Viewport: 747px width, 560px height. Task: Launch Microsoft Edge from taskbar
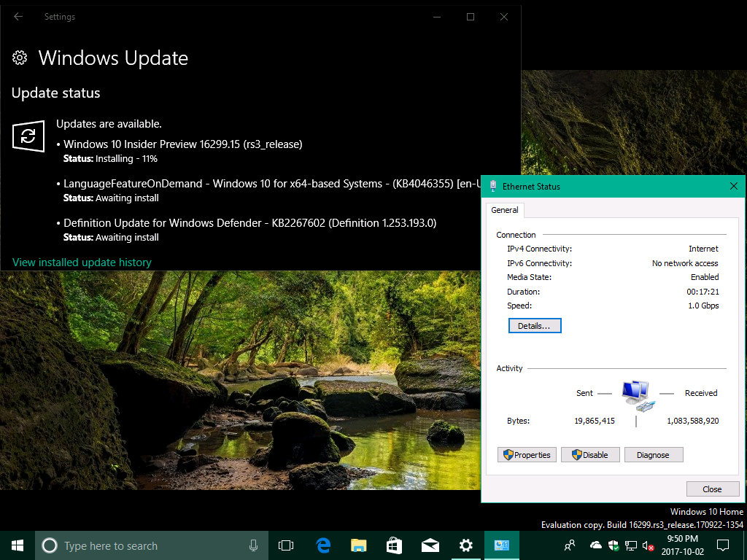click(323, 545)
